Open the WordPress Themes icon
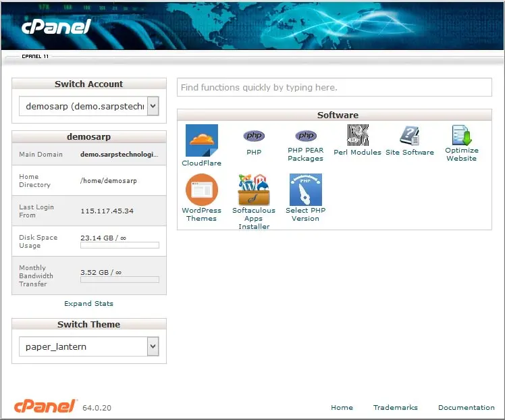Screen dimensions: 505x420 tap(202, 190)
